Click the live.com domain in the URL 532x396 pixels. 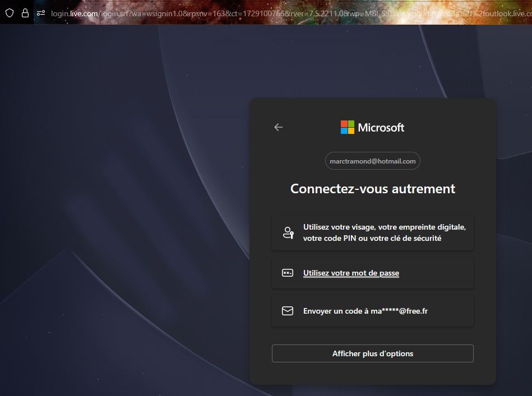tap(84, 13)
